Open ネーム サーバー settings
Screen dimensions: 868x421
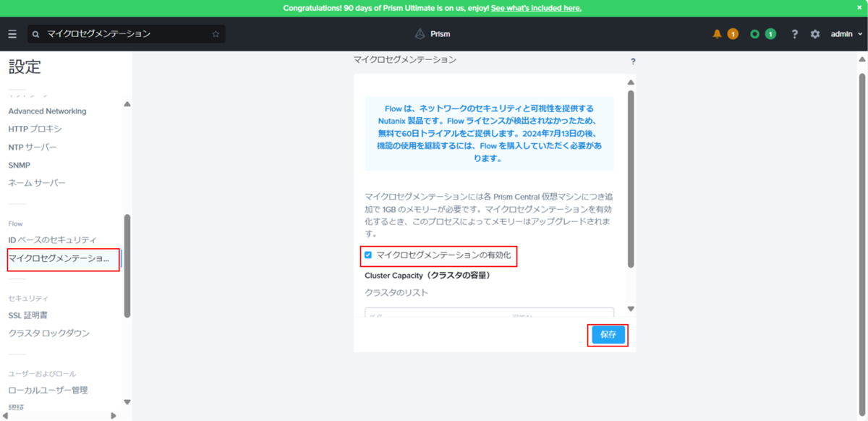(37, 183)
